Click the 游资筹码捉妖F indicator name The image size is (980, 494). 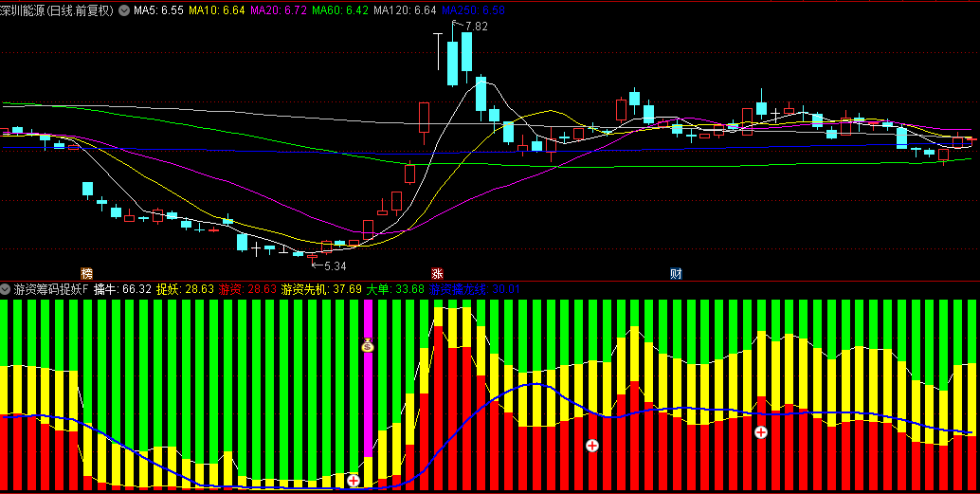pos(51,289)
